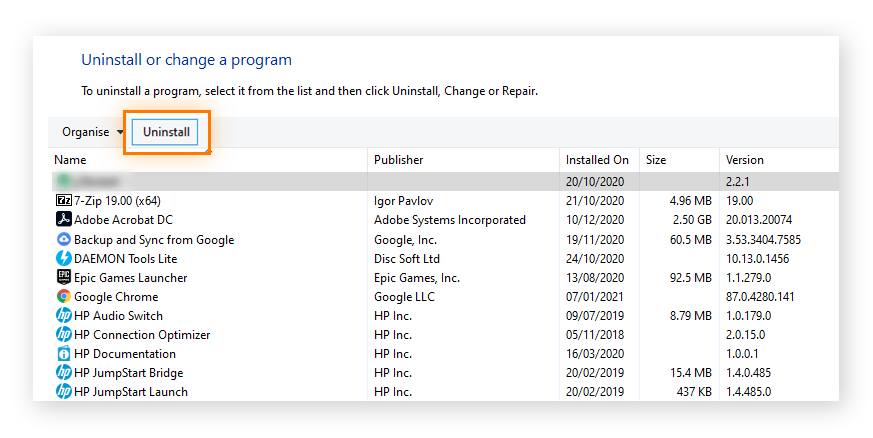873x438 pixels.
Task: Click the 2.50 GB size cell
Action: pyautogui.click(x=692, y=219)
